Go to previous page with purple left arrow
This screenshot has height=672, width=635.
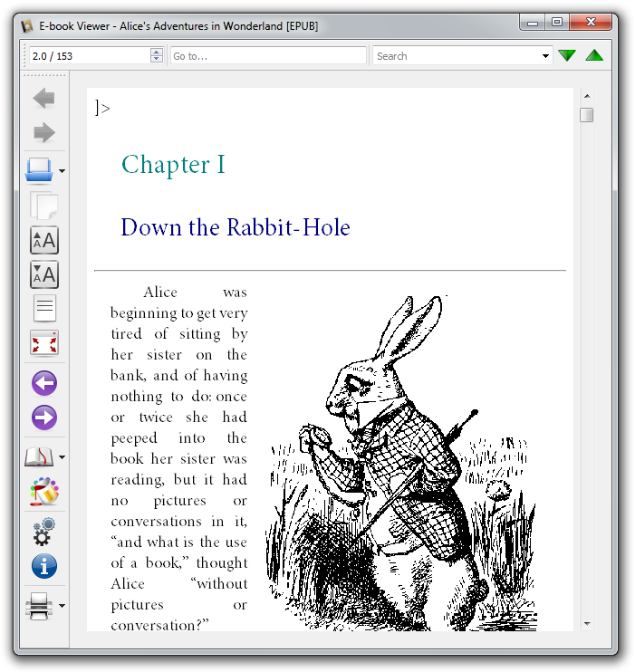coord(44,383)
